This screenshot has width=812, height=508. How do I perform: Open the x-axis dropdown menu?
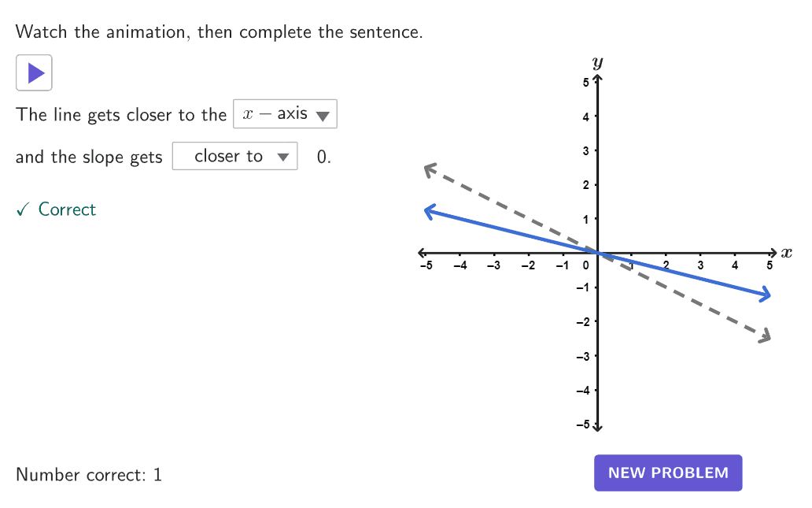coord(285,113)
